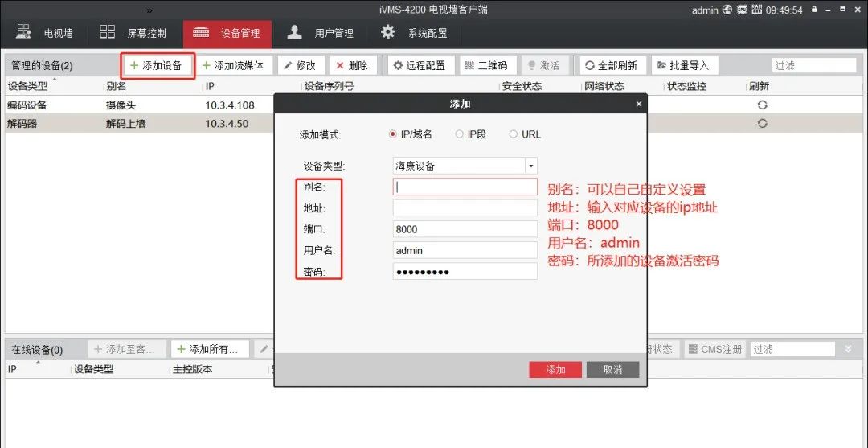Image resolution: width=868 pixels, height=448 pixels.
Task: Click the 修改 pencil button
Action: [x=301, y=65]
